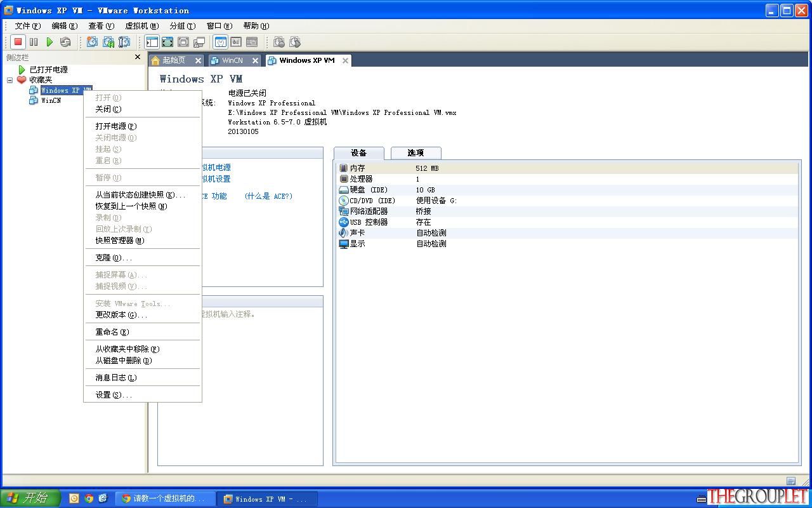
Task: Click the Console view toolbar icon
Action: tap(252, 42)
